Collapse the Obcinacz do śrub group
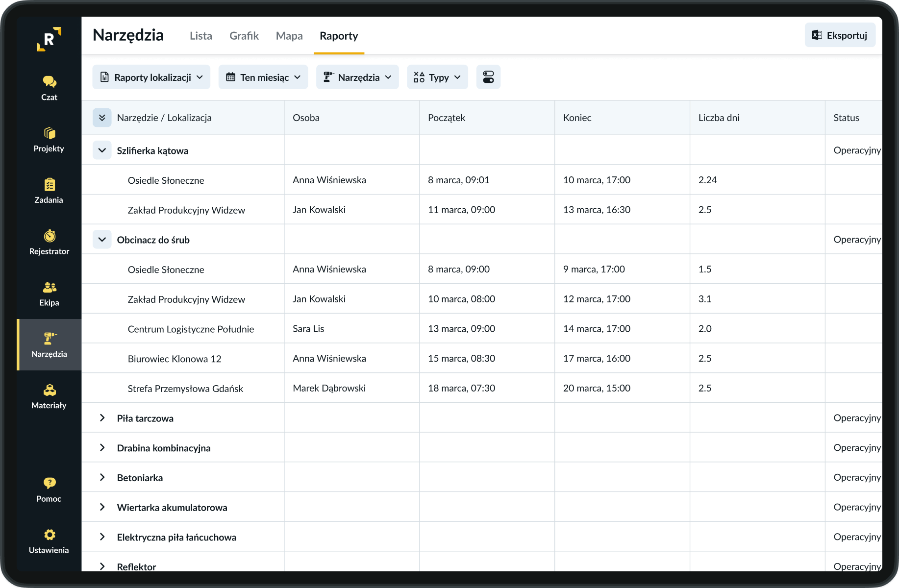Viewport: 899px width, 588px height. 102,240
